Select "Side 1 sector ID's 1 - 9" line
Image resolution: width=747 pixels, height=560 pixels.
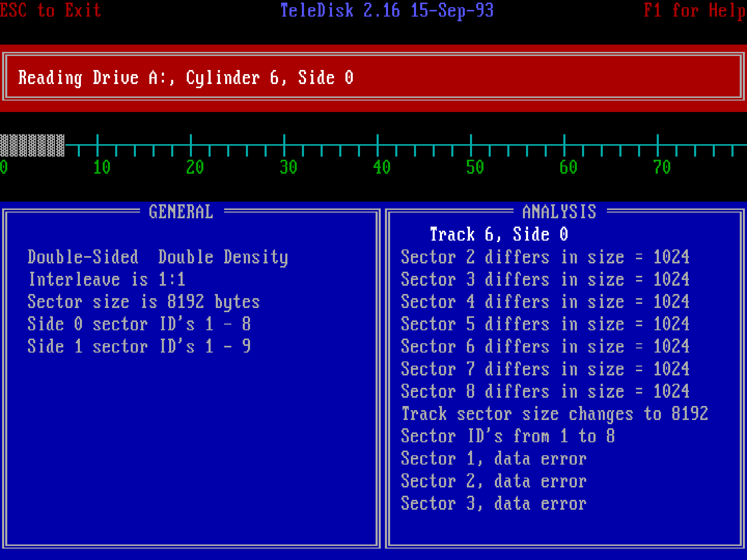point(139,346)
